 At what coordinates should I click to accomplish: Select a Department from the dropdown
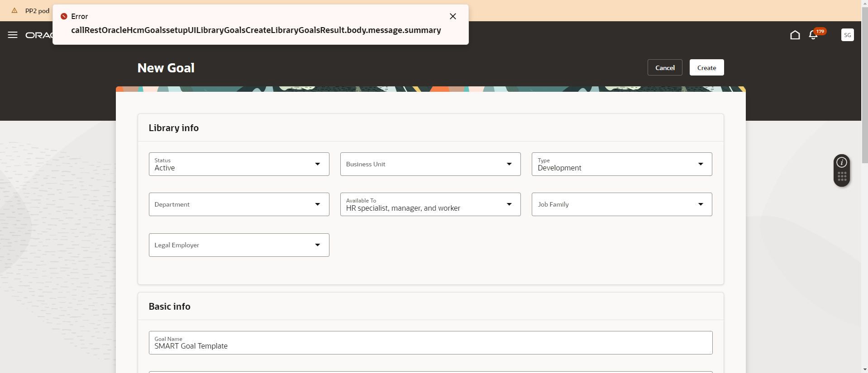pos(239,204)
